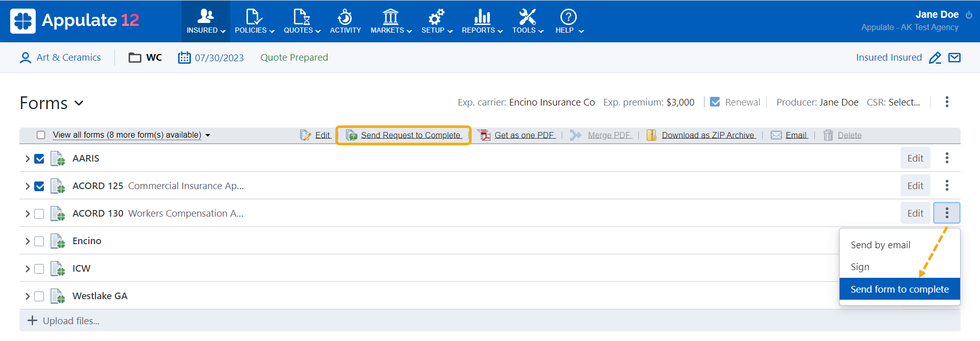Choose Send by email from the popup menu
Image resolution: width=980 pixels, height=341 pixels.
[x=900, y=245]
